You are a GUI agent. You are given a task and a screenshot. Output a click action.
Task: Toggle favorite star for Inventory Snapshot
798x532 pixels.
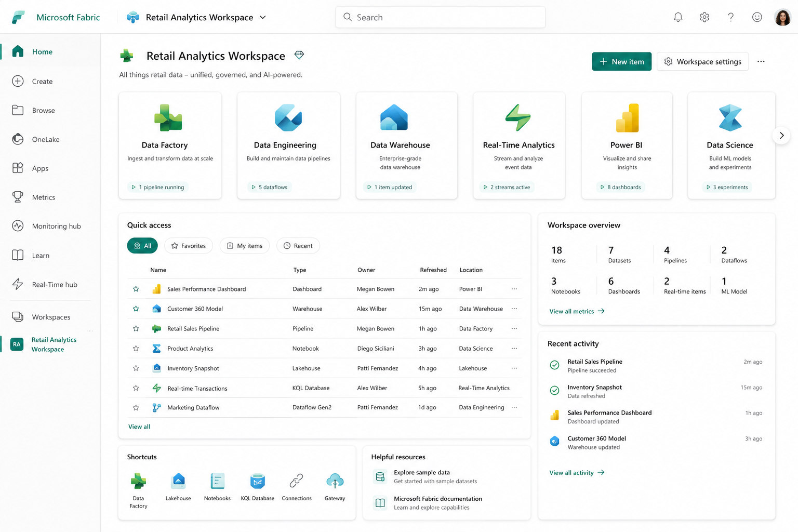[136, 368]
